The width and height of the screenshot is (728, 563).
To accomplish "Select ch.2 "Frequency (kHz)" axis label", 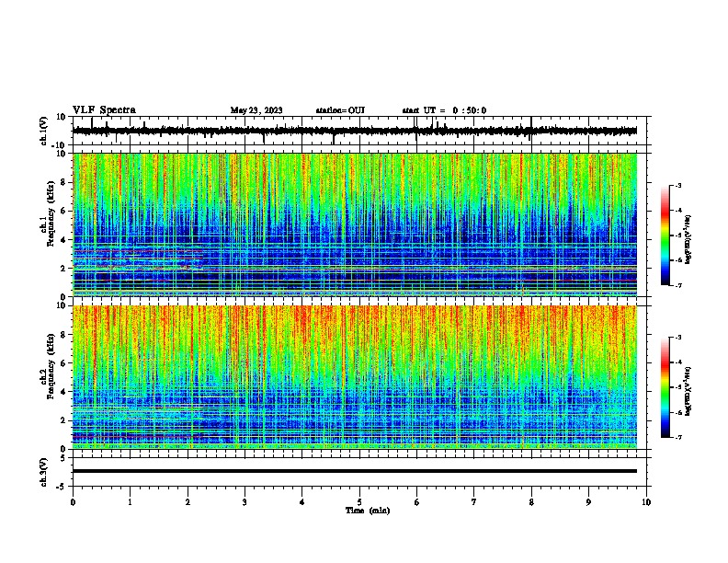I will (51, 366).
